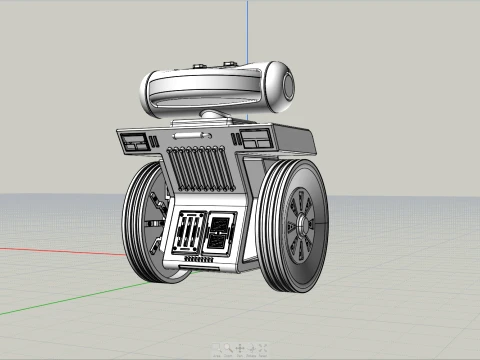
Task: Choose the Pan view tool
Action: 240,350
